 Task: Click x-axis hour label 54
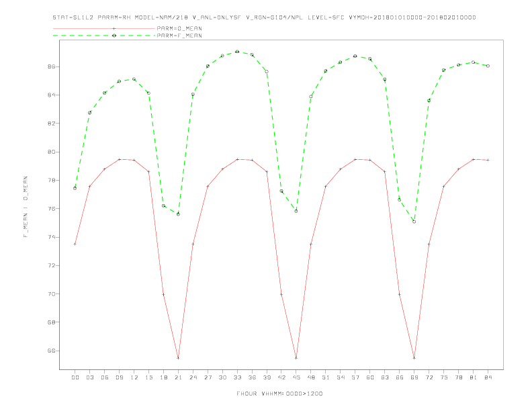(x=341, y=377)
